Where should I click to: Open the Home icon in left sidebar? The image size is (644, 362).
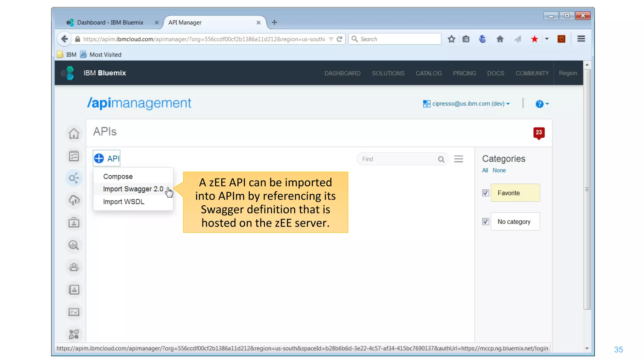(x=74, y=134)
